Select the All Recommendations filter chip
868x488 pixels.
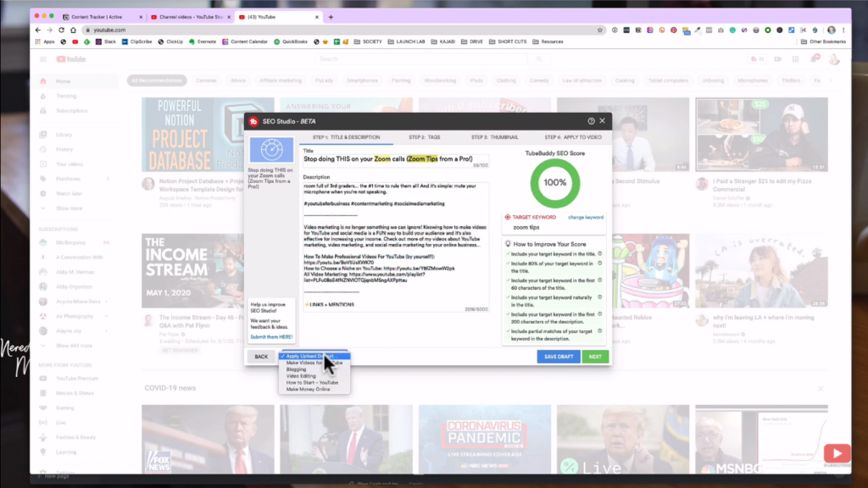click(x=157, y=80)
